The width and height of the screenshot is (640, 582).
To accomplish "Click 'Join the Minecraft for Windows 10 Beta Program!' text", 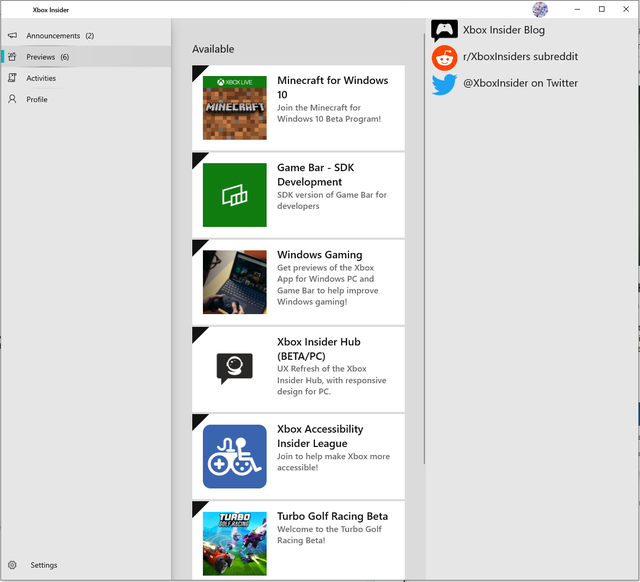I will (329, 113).
